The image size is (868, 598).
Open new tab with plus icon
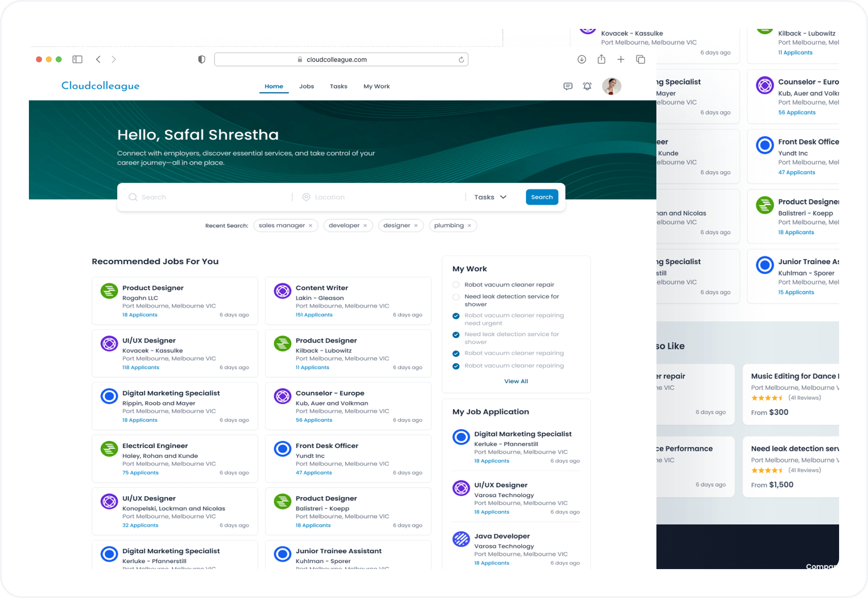pos(621,59)
